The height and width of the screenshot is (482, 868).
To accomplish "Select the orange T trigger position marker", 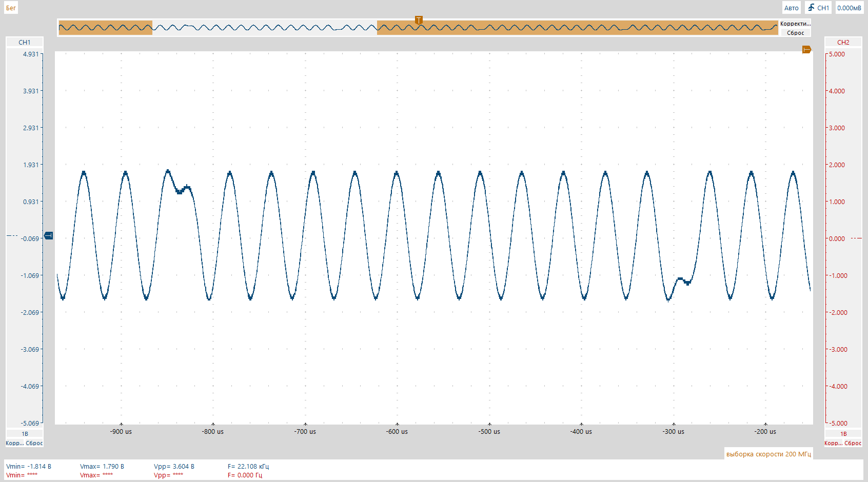I will coord(419,20).
